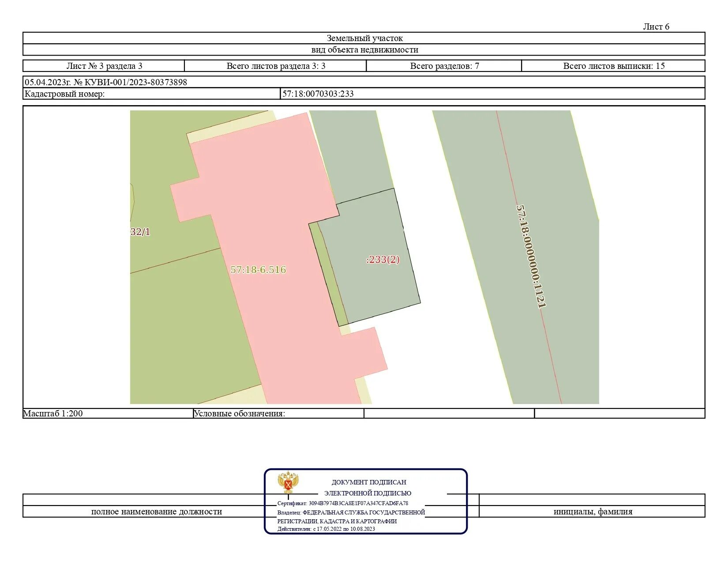Select the certificate number 3094B7974B3CA8E1F07A347CFAD6FA78 line
Viewport: 728px width, 563px height.
pyautogui.click(x=343, y=503)
